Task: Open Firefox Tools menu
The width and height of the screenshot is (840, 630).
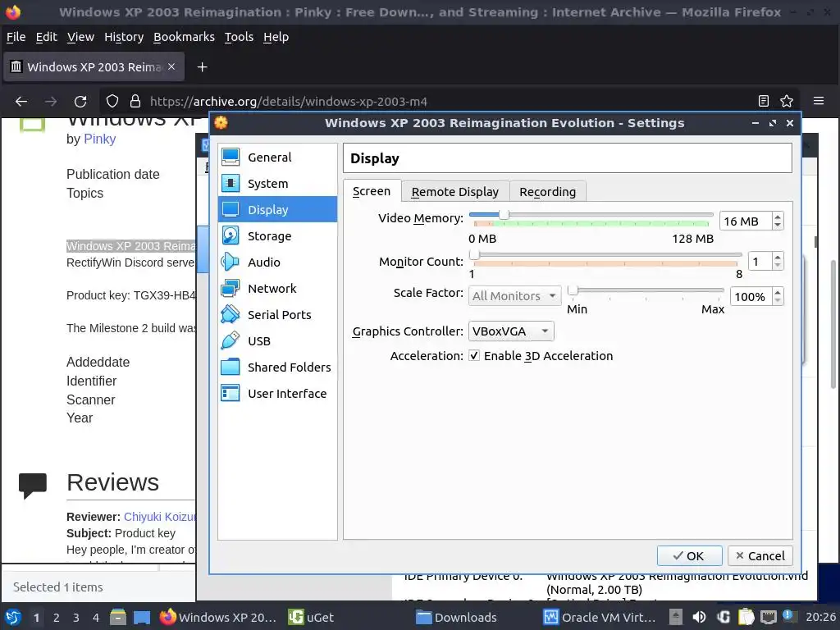Action: (239, 37)
